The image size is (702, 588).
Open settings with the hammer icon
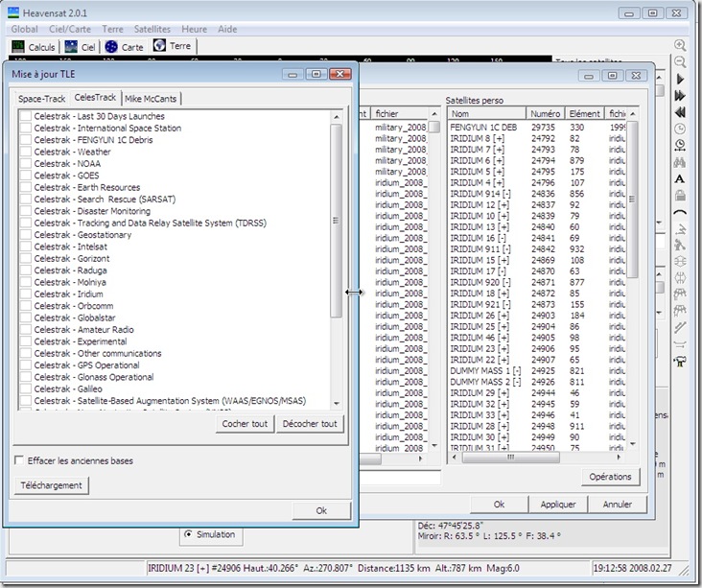(680, 361)
